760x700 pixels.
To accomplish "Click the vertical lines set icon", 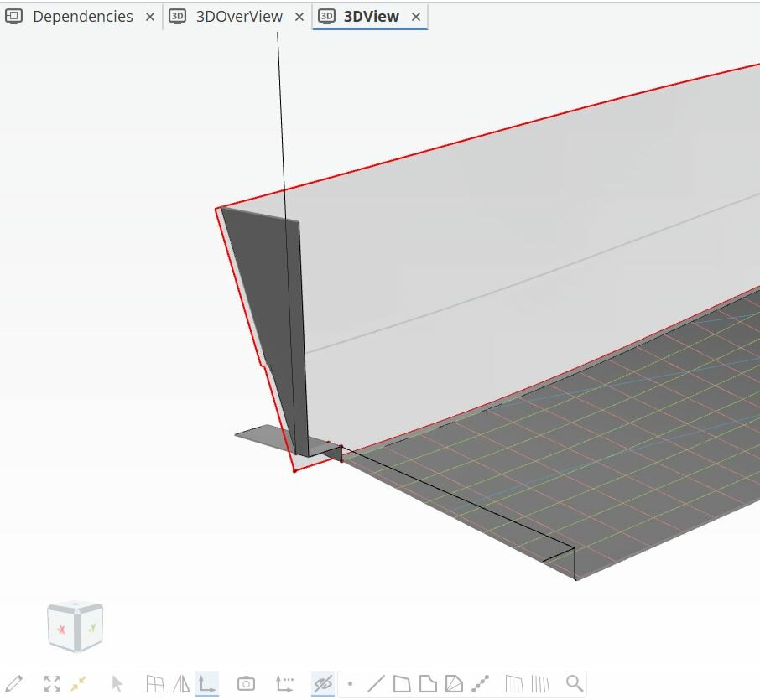I will point(540,684).
